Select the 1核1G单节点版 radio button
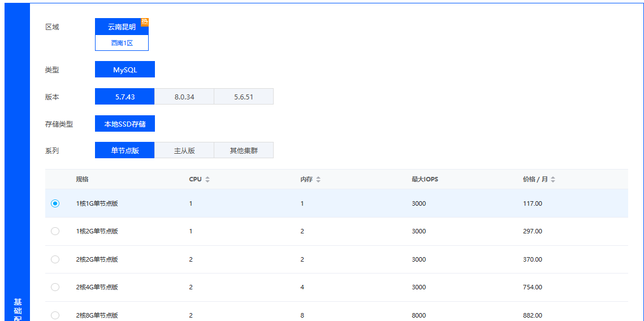Image resolution: width=644 pixels, height=321 pixels. click(x=55, y=203)
